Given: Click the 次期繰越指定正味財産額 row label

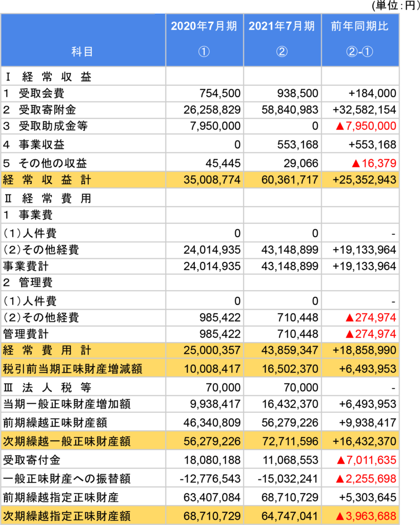Looking at the screenshot, I should pos(67,516).
